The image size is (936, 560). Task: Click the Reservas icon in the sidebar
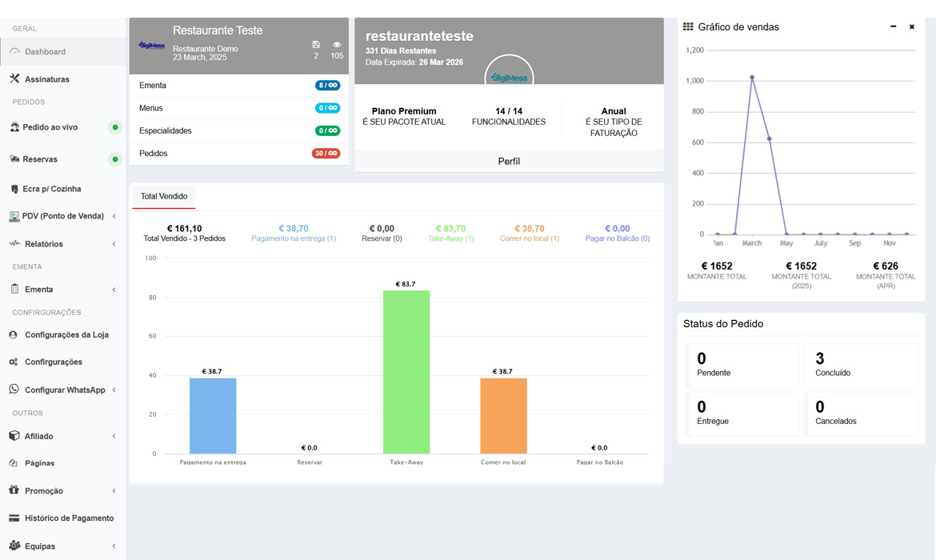(x=14, y=159)
